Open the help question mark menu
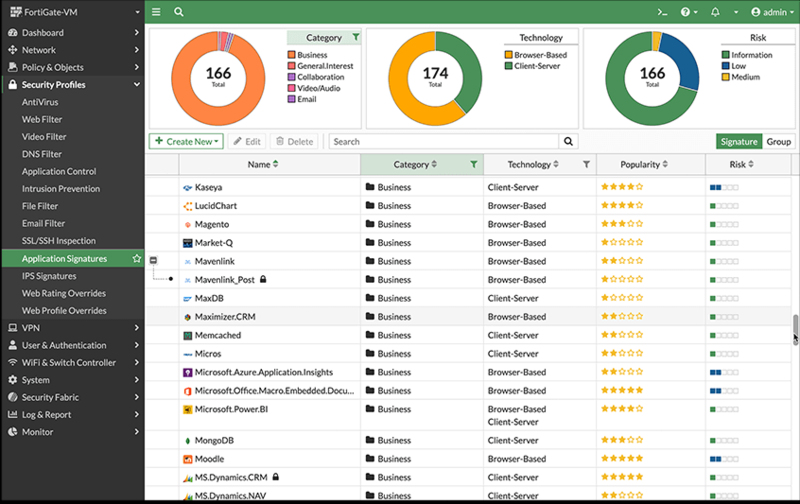Screen dimensions: 800x504 point(689,12)
